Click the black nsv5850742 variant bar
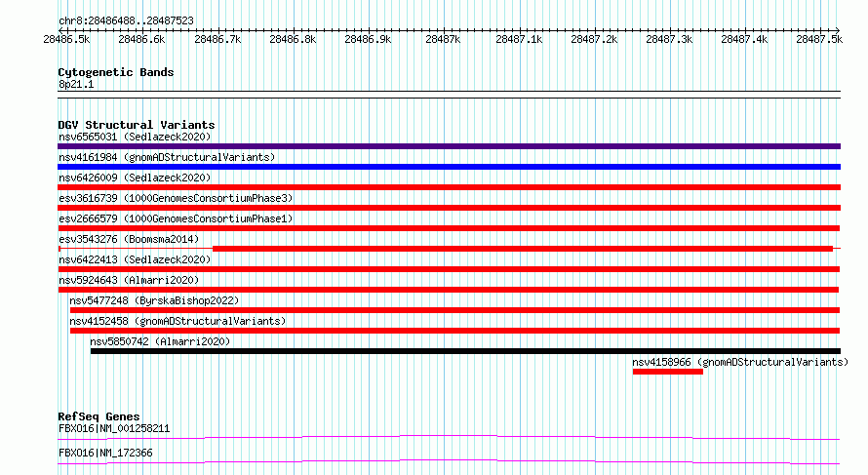The height and width of the screenshot is (475, 868). click(465, 351)
